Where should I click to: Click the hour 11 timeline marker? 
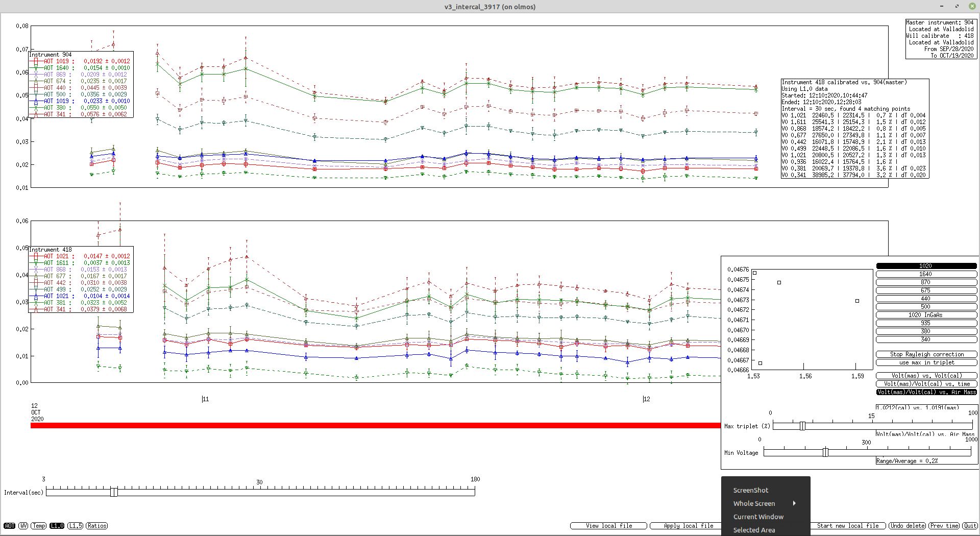tap(205, 399)
